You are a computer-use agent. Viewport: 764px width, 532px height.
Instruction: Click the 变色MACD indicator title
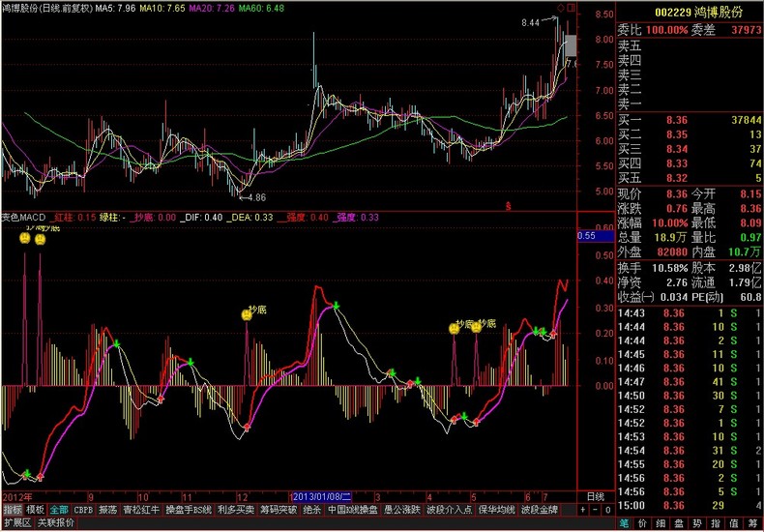(23, 218)
